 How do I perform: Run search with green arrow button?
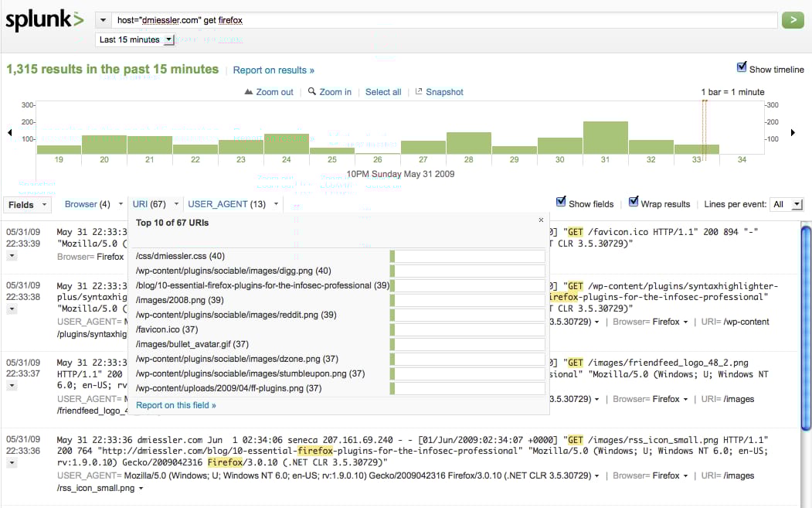point(793,20)
